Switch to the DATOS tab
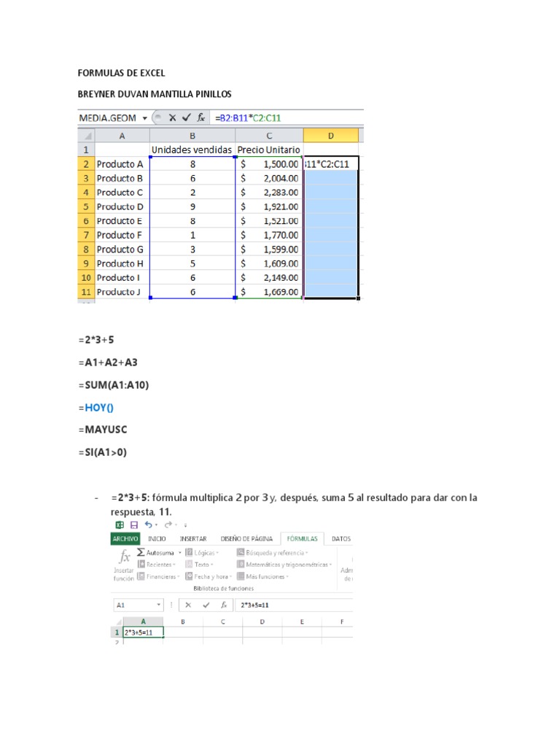 (341, 538)
